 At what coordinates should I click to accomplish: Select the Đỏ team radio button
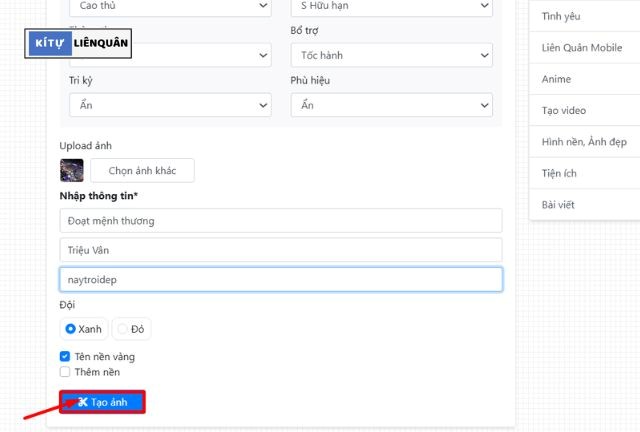click(x=123, y=328)
